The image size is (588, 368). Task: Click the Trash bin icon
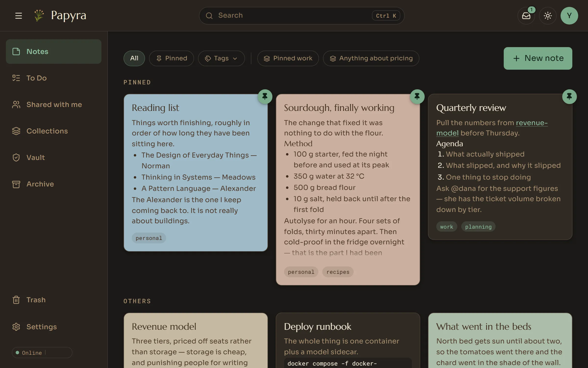coord(16,300)
